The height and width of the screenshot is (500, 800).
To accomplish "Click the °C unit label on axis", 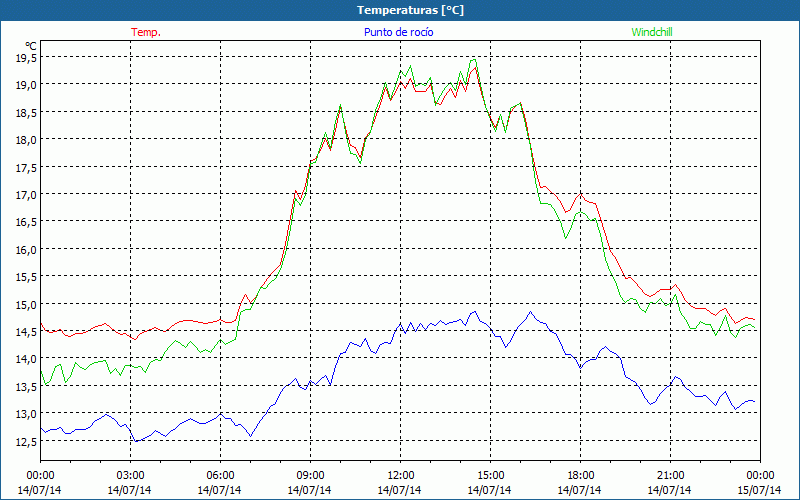I will [31, 46].
